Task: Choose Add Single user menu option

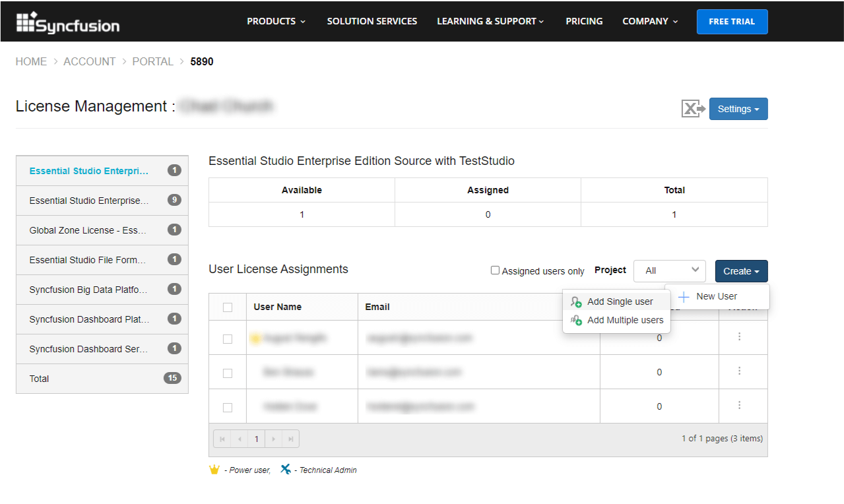Action: coord(620,301)
